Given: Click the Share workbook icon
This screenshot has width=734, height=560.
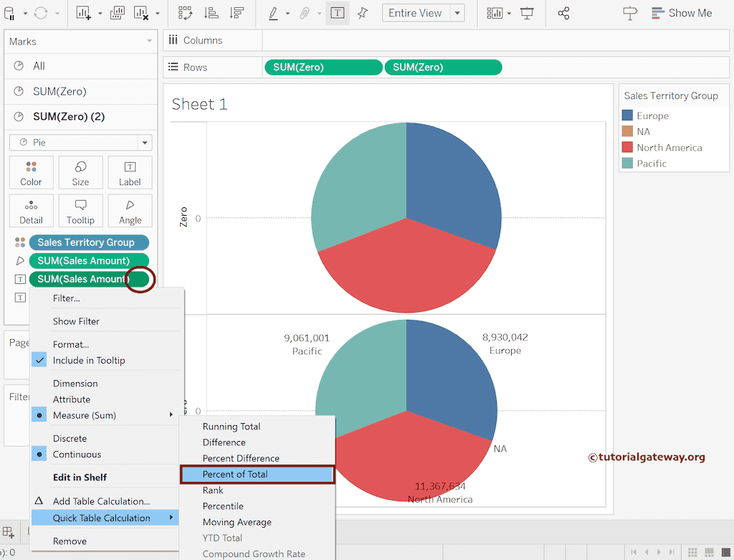Looking at the screenshot, I should (x=563, y=13).
